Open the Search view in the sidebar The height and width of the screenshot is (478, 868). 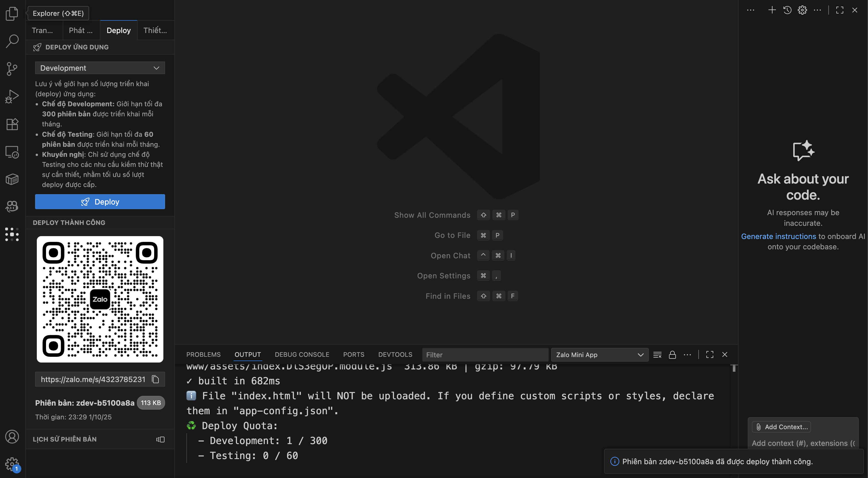point(12,41)
